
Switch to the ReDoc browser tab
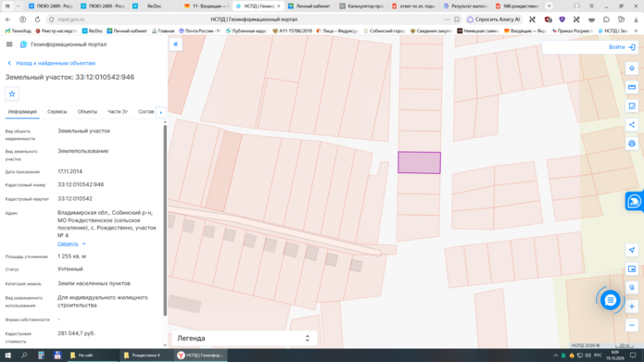[155, 6]
